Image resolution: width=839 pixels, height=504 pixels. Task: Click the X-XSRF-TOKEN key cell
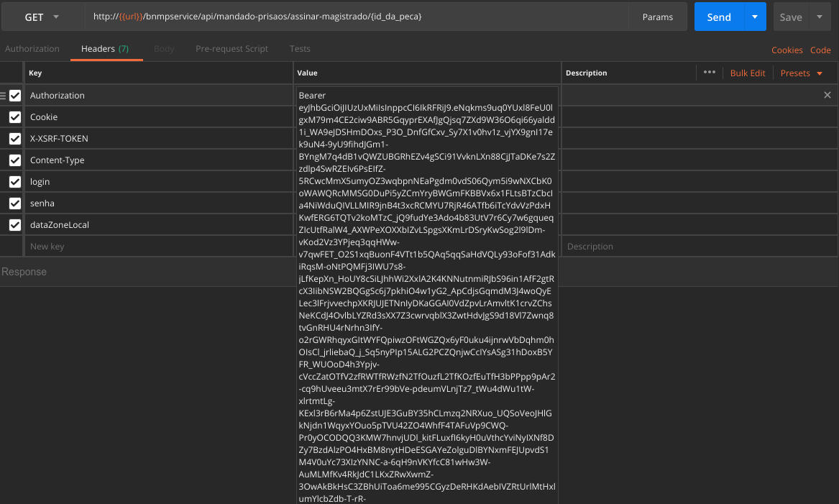coord(159,139)
